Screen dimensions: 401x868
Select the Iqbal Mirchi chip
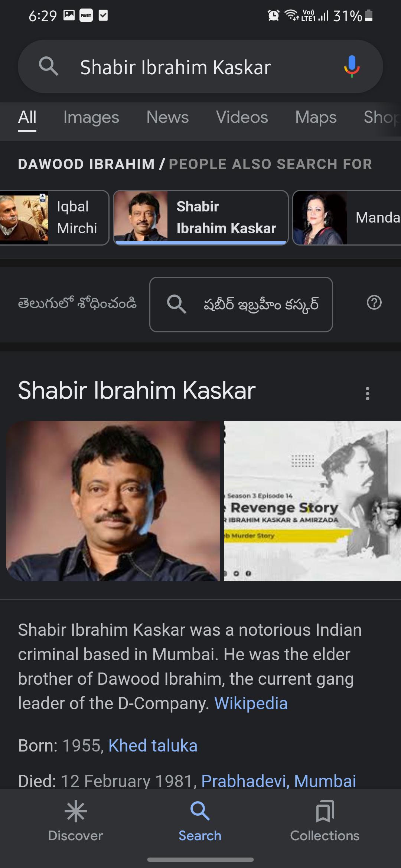click(x=54, y=218)
